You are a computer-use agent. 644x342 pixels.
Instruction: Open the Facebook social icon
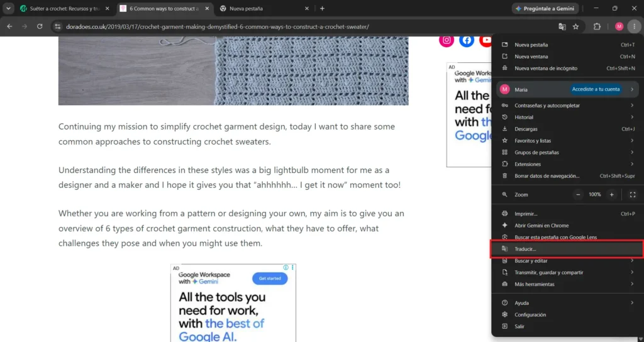467,40
